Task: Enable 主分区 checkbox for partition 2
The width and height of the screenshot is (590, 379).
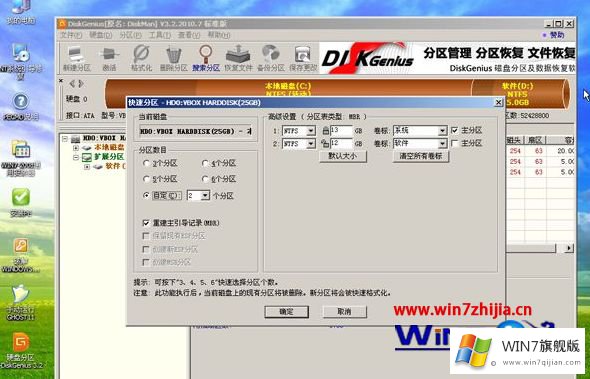Action: pyautogui.click(x=455, y=143)
